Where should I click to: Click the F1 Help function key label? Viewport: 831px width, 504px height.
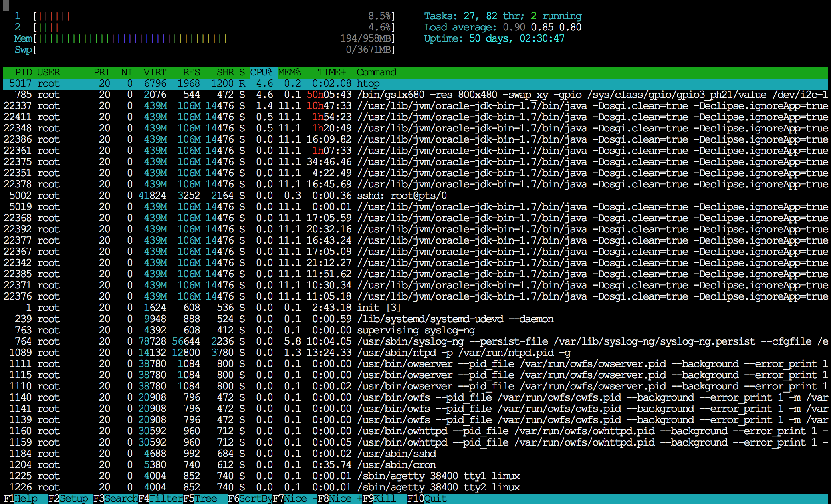click(26, 498)
